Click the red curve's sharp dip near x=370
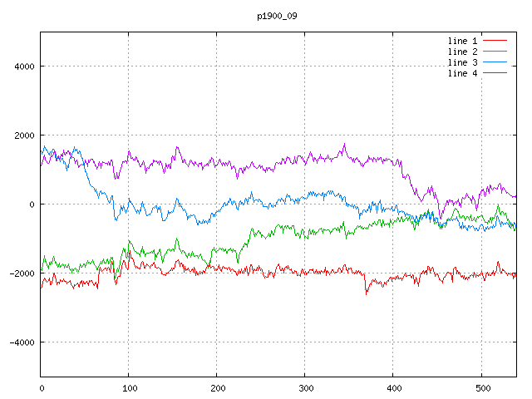532x399 pixels. pos(367,293)
